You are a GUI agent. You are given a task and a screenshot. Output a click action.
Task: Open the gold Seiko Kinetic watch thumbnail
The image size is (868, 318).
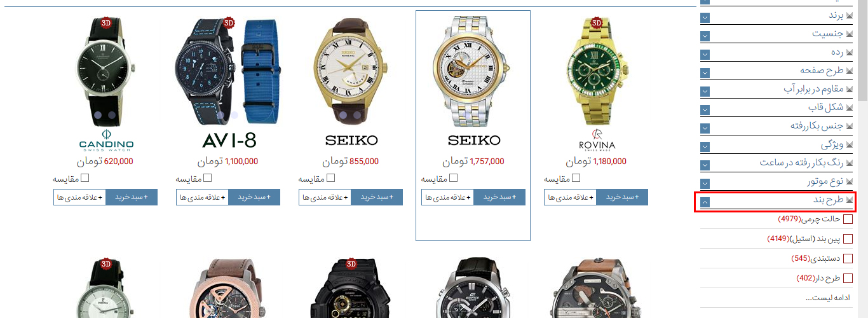[351, 71]
